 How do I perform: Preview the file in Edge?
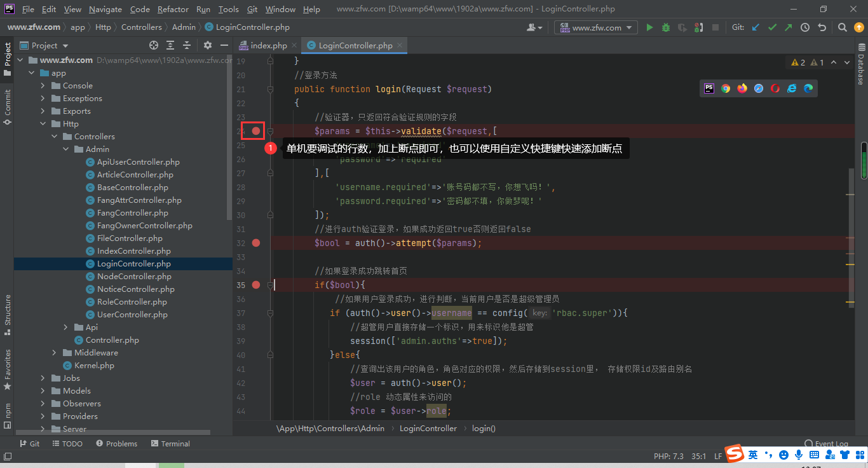coord(808,88)
